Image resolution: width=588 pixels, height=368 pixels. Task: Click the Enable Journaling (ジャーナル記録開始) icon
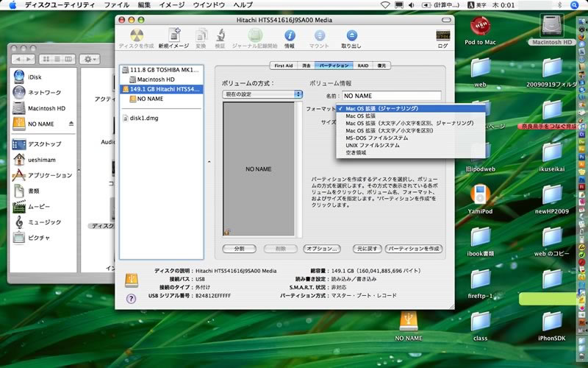coord(254,35)
